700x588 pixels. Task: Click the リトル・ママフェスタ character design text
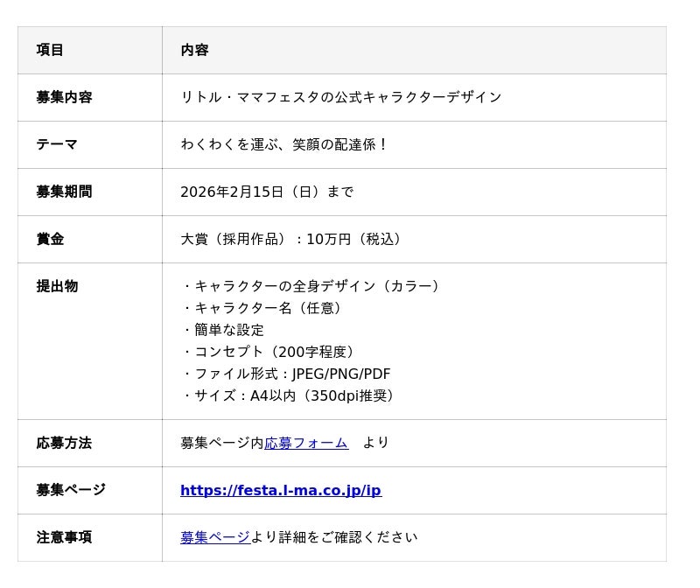coord(341,97)
